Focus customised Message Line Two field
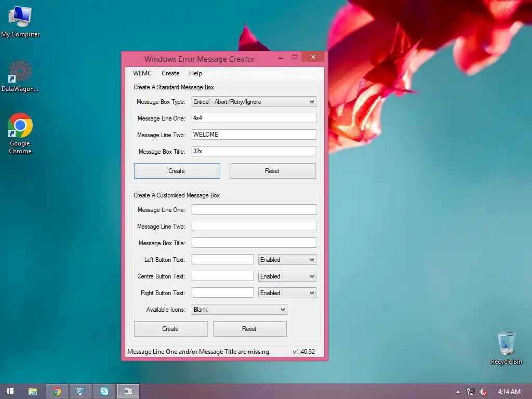532x399 pixels. click(254, 226)
